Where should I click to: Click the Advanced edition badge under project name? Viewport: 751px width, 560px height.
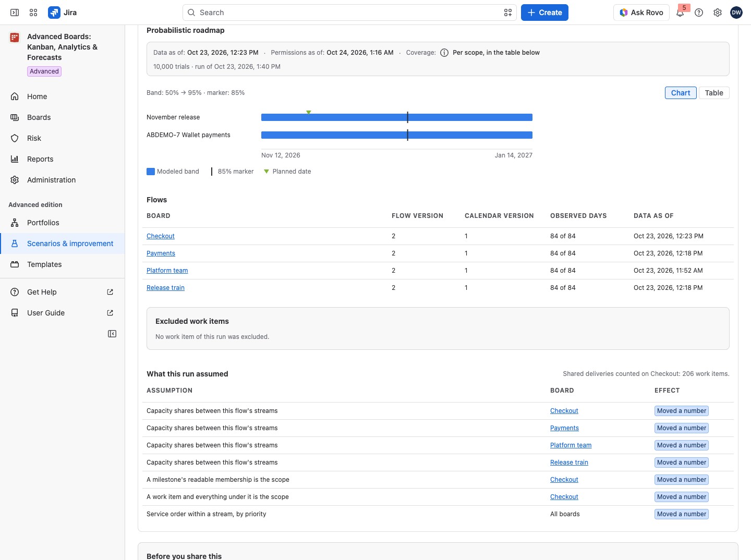tap(44, 71)
